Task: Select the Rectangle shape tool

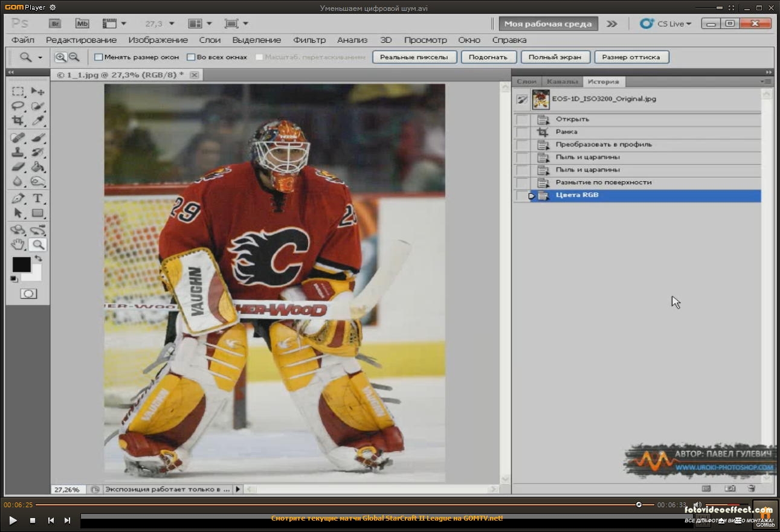Action: 37,213
